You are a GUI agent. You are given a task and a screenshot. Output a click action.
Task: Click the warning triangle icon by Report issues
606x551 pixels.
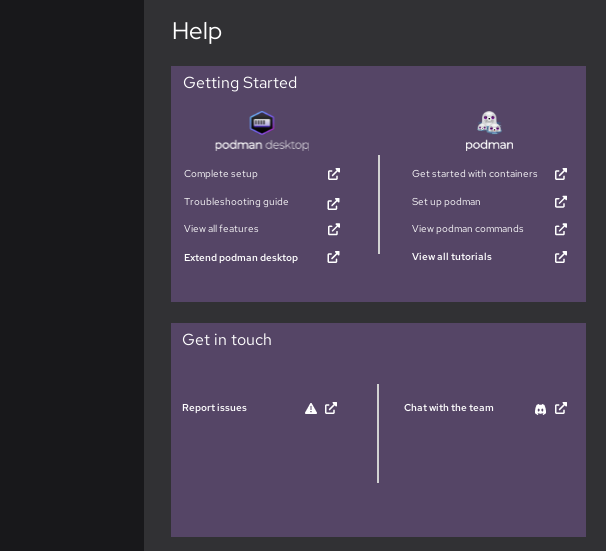[x=311, y=408]
